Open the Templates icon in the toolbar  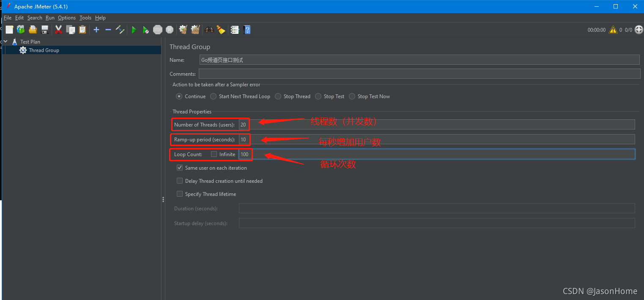click(20, 30)
